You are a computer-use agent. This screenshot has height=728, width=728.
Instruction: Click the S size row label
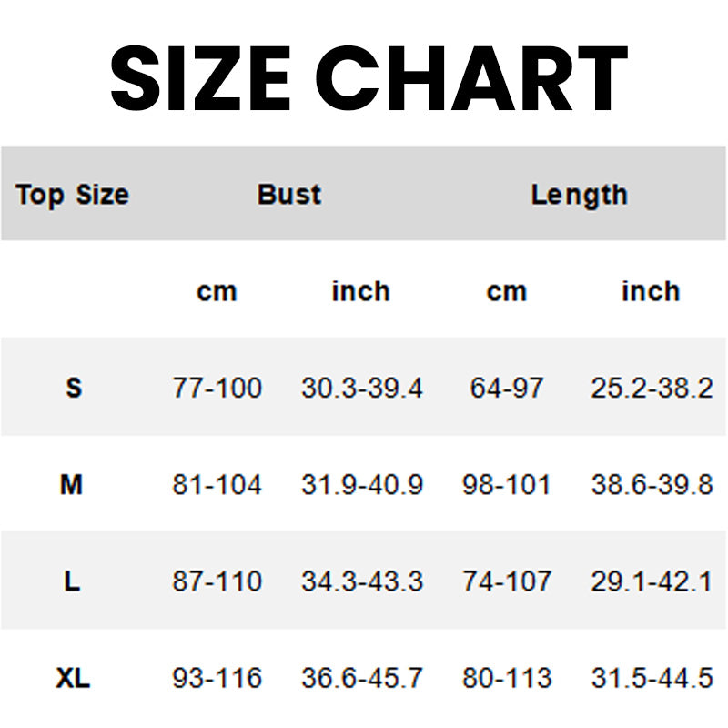click(74, 388)
